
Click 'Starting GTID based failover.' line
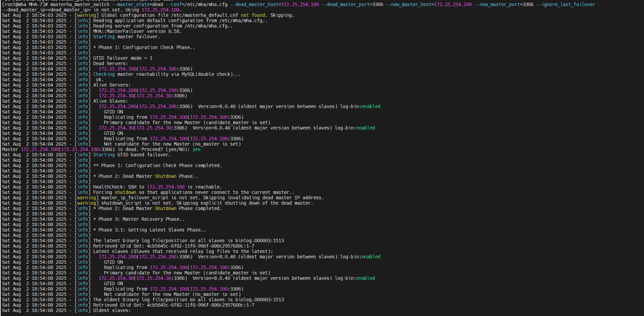click(x=132, y=155)
